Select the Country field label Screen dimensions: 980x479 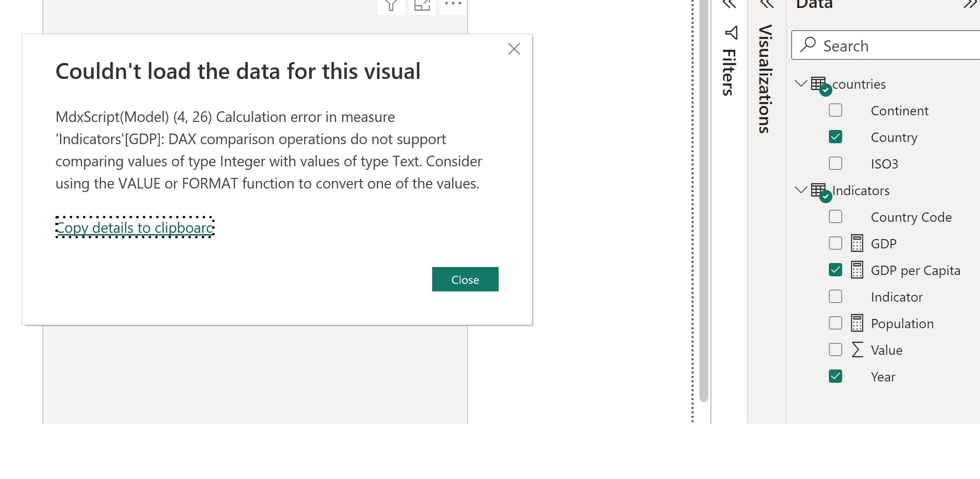coord(894,137)
